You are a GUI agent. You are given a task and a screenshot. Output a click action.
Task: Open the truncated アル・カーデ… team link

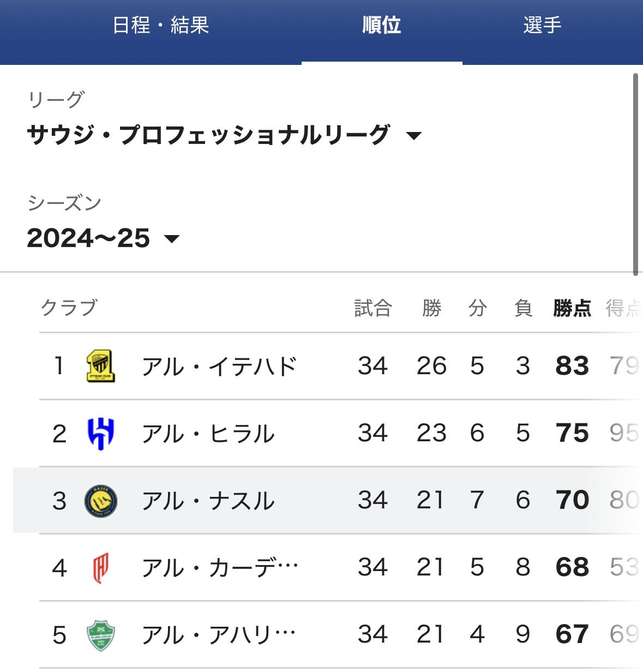click(220, 568)
